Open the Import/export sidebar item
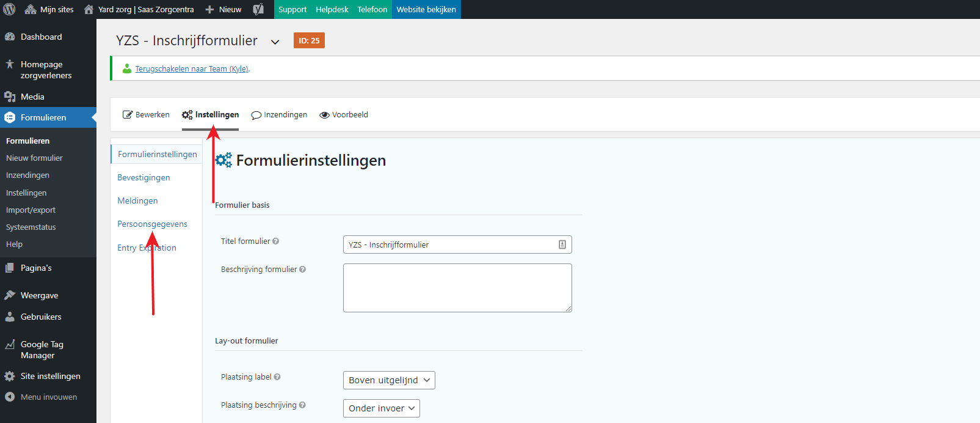The height and width of the screenshot is (423, 980). click(x=31, y=210)
